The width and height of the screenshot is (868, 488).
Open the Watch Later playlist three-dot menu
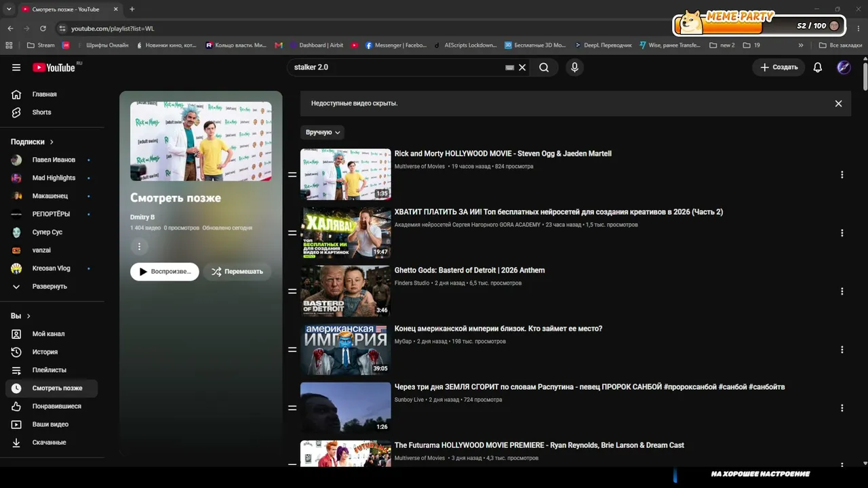click(x=139, y=247)
